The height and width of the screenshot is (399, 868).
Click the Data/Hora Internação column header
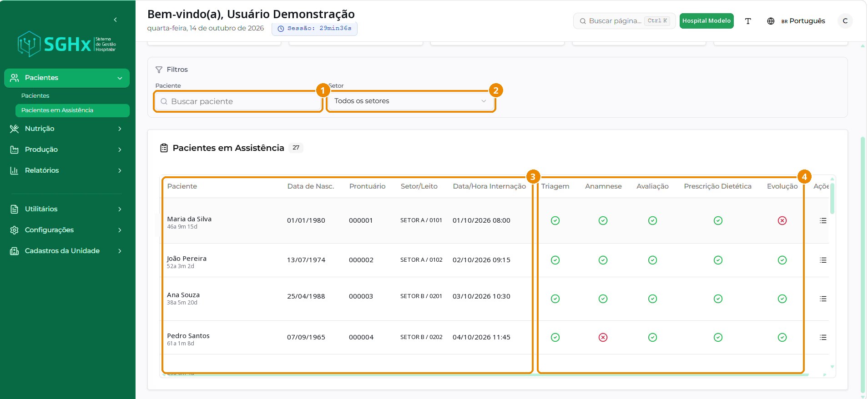point(489,186)
